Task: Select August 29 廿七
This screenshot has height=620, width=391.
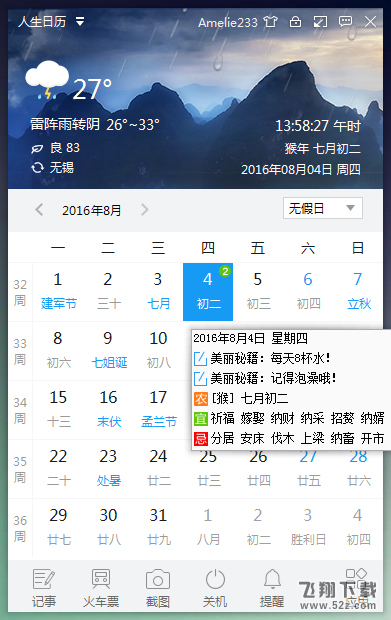Action: (58, 527)
